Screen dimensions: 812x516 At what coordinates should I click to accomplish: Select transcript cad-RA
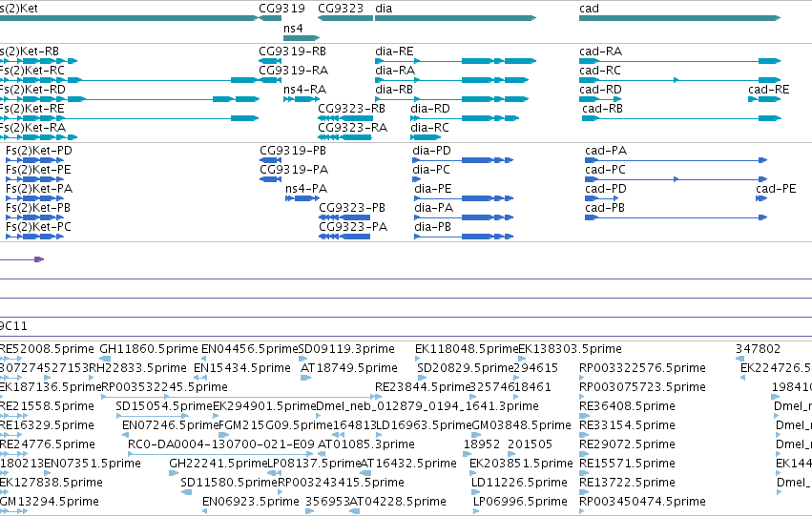679,61
